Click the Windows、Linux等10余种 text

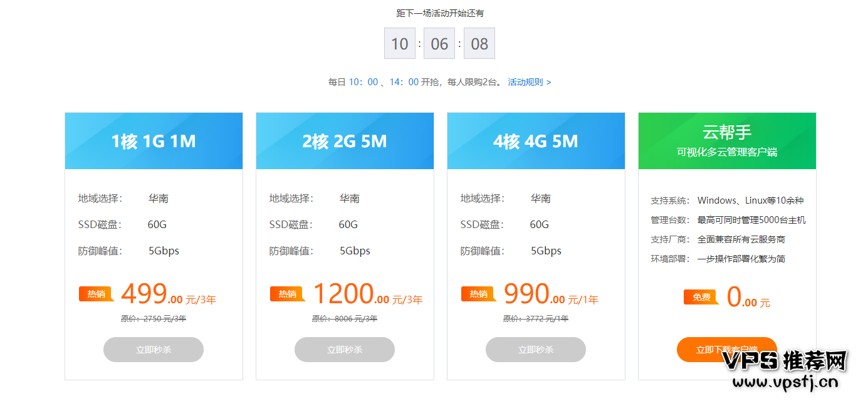(750, 200)
